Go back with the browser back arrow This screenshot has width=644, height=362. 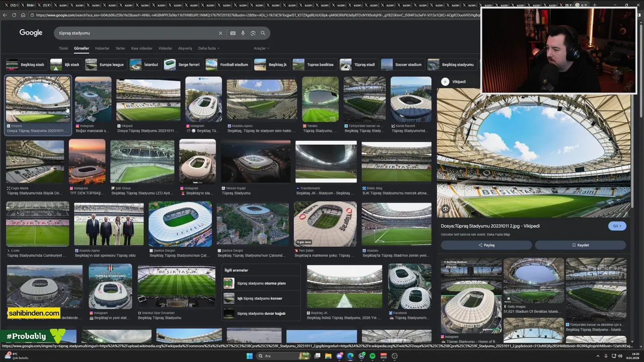[x=5, y=15]
